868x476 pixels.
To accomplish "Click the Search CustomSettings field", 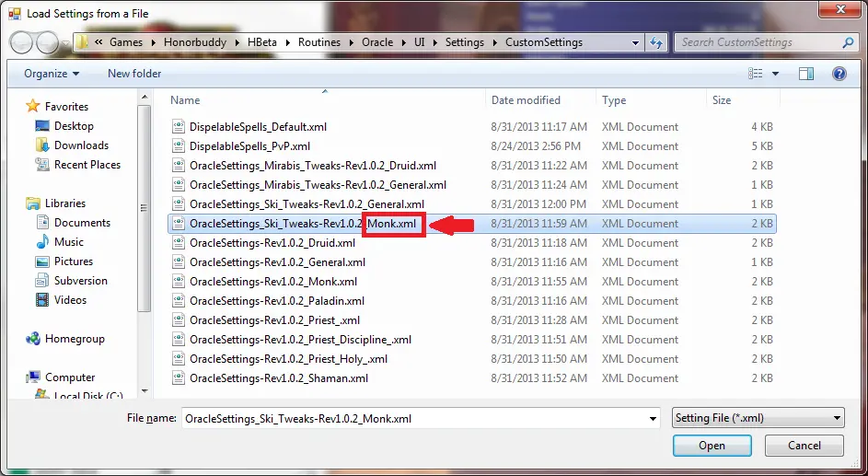I will [x=760, y=42].
